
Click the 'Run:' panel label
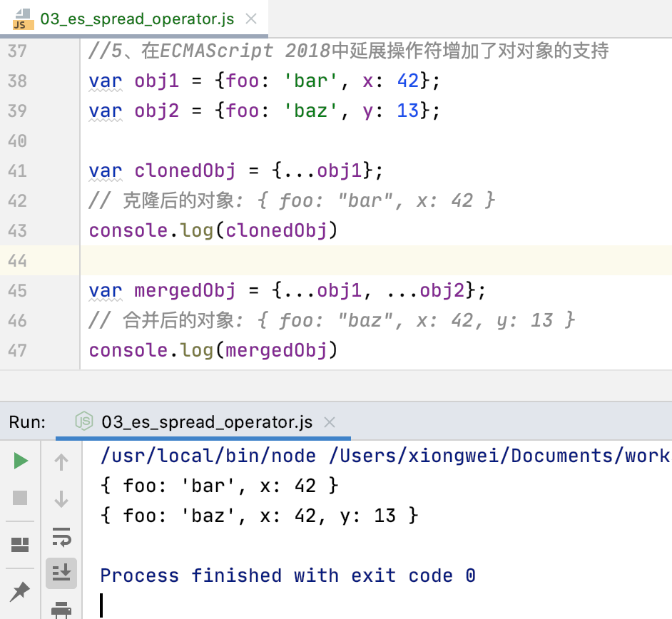coord(27,422)
